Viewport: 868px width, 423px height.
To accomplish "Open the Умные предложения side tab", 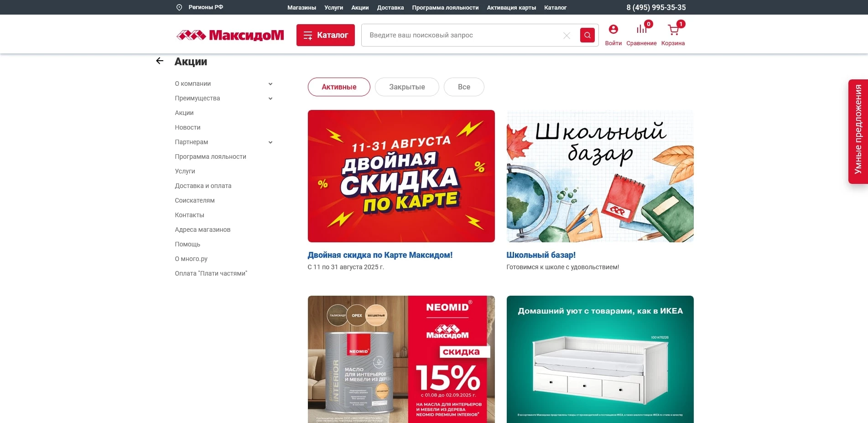I will pos(858,131).
